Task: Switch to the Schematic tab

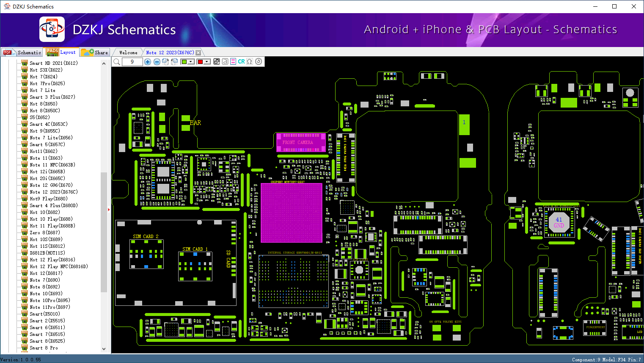Action: click(x=22, y=53)
